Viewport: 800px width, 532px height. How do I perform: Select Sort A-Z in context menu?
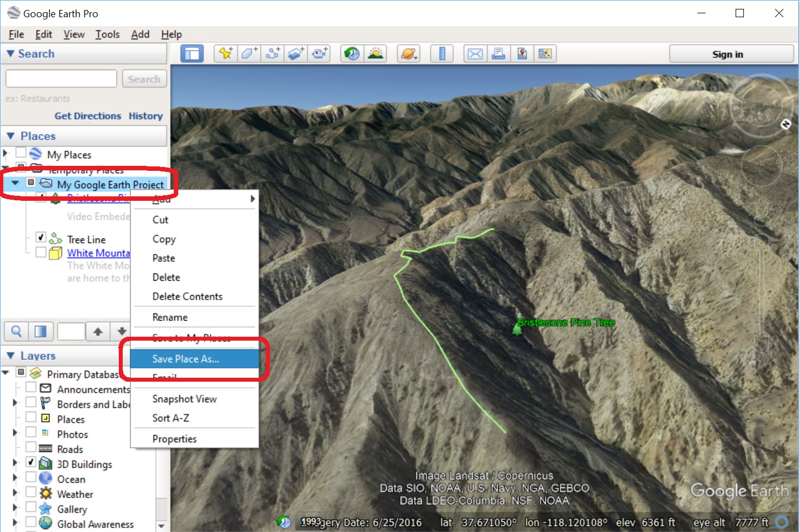pos(195,418)
